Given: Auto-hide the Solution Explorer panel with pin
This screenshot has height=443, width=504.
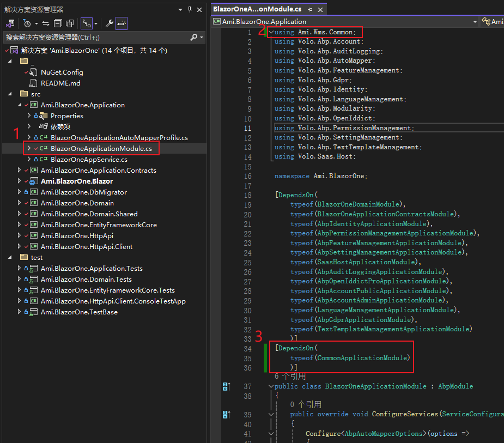Looking at the screenshot, I should point(190,9).
